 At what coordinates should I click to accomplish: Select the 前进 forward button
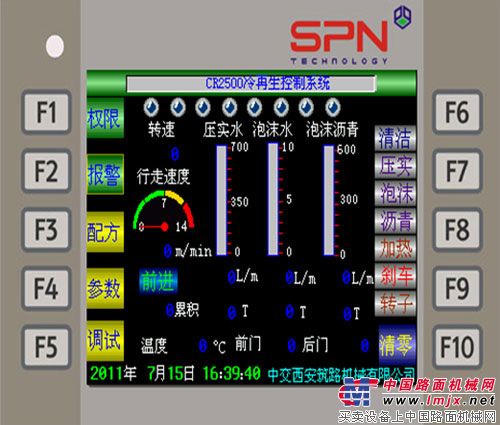point(158,281)
